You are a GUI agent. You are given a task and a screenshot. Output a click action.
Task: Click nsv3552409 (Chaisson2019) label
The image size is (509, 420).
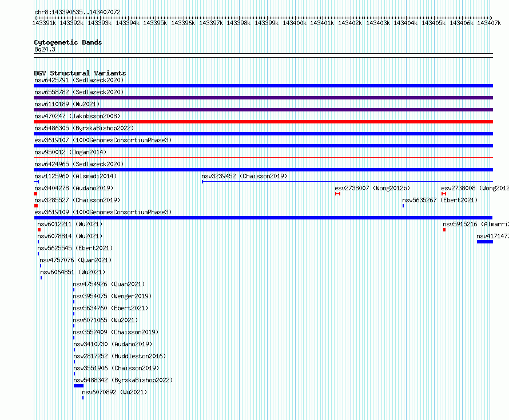tap(116, 332)
